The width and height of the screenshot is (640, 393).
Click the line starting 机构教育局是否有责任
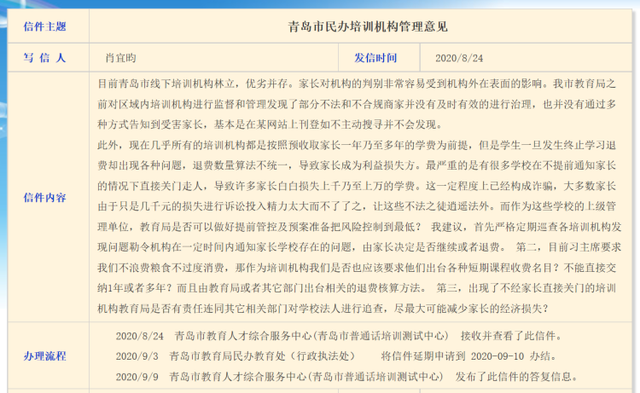tap(323, 309)
